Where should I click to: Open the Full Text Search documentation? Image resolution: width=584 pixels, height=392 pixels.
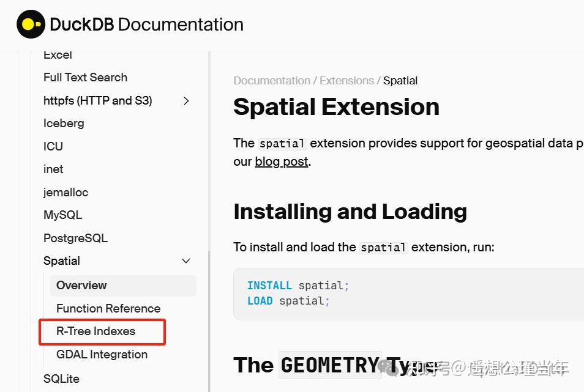click(x=85, y=77)
